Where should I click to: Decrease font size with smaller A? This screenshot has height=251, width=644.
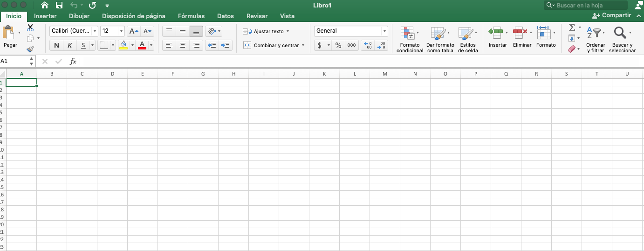click(148, 31)
